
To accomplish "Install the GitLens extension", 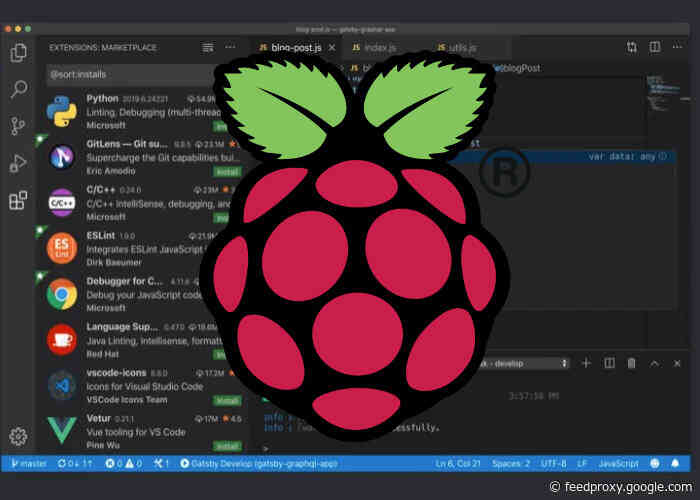I will click(x=227, y=171).
